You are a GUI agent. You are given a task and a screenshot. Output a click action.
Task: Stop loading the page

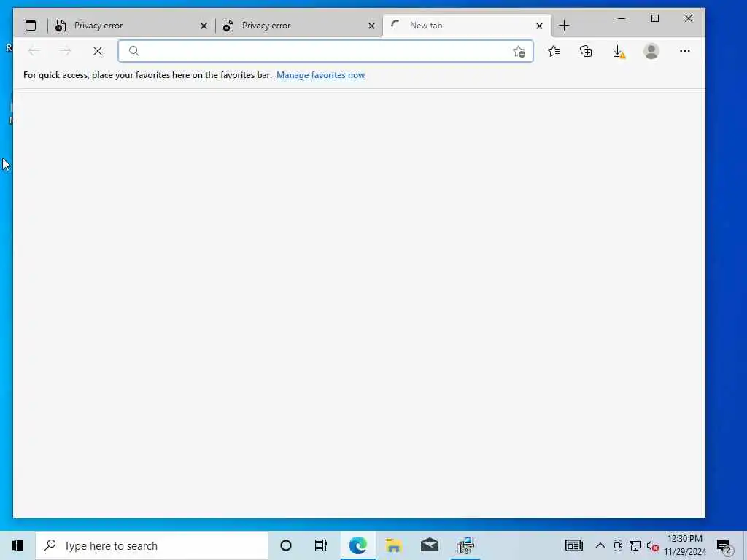(x=98, y=51)
